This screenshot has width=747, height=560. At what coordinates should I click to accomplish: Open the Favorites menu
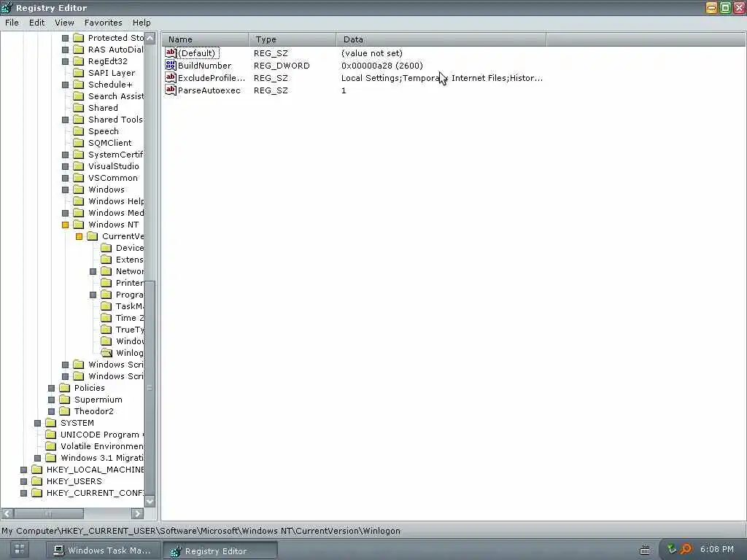click(103, 23)
